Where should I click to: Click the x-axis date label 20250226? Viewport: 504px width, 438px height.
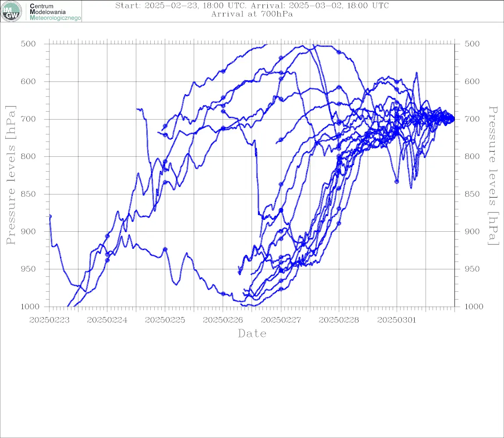coord(223,320)
